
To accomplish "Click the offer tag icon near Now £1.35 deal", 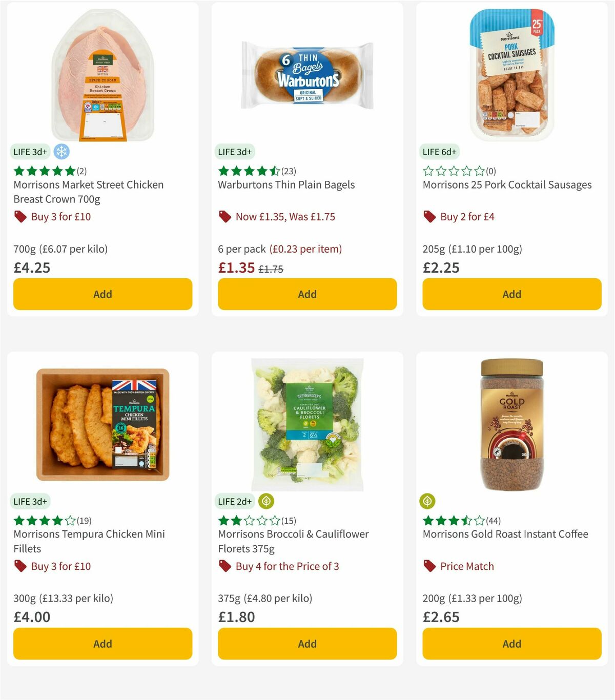I will (224, 216).
